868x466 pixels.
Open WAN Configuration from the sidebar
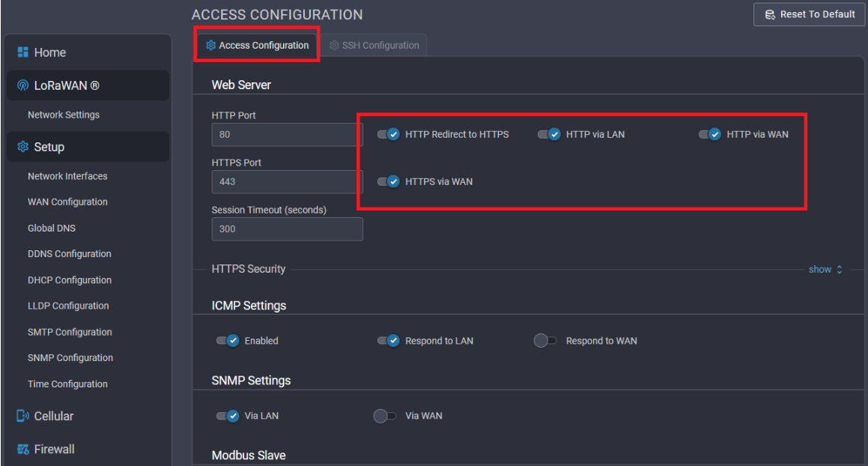67,202
